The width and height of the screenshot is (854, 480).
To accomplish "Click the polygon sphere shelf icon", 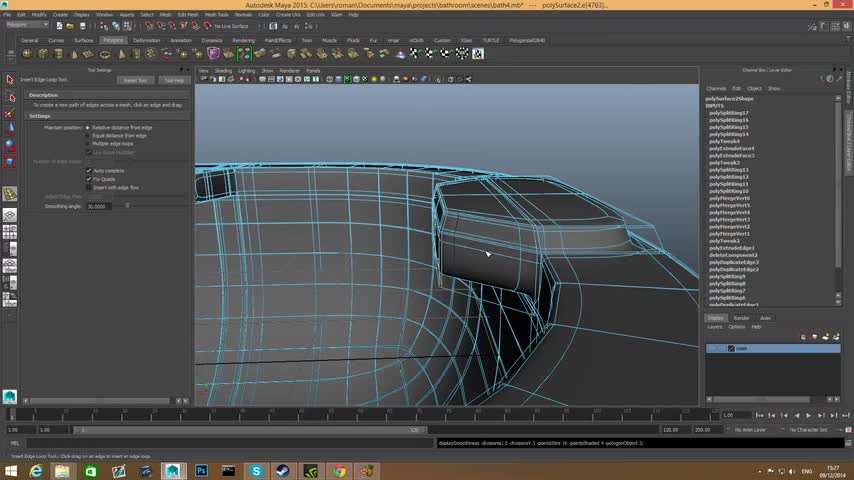I will tap(27, 53).
